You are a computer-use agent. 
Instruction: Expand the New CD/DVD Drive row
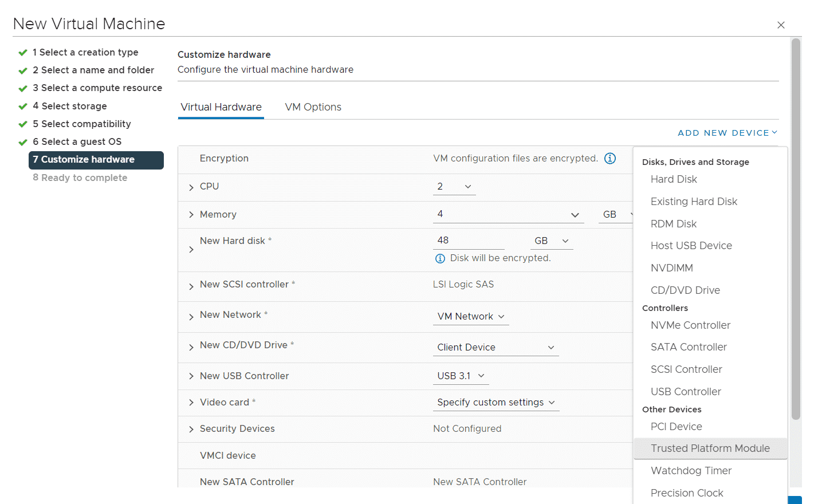tap(191, 347)
